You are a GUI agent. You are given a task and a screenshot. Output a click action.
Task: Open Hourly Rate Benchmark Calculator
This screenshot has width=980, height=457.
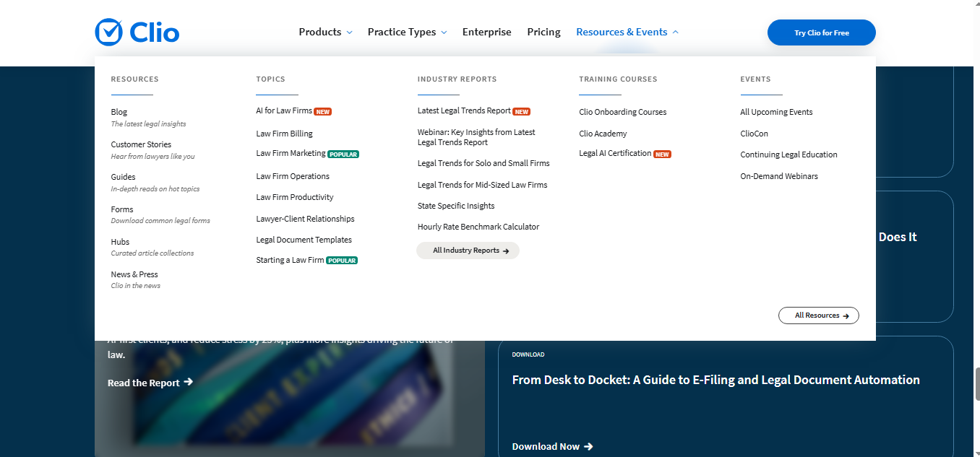(478, 227)
